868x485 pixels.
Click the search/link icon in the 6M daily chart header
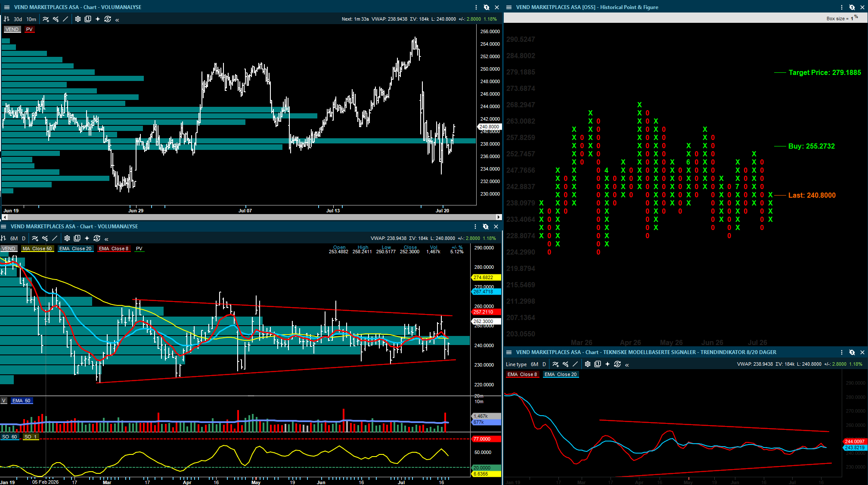coord(486,227)
